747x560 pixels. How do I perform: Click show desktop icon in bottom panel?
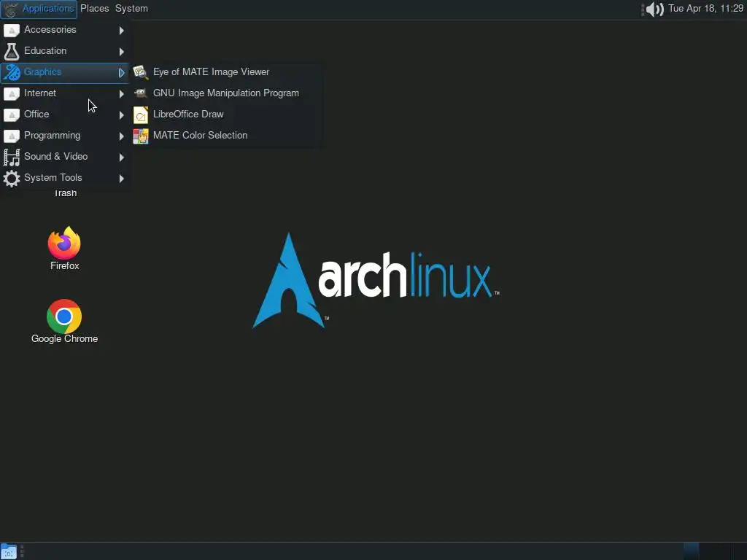point(9,551)
